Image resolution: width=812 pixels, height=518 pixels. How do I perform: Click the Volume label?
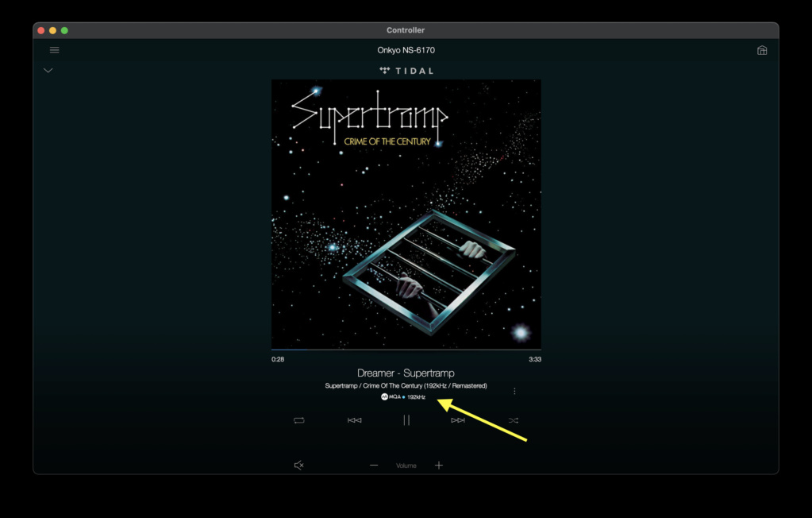[406, 466]
